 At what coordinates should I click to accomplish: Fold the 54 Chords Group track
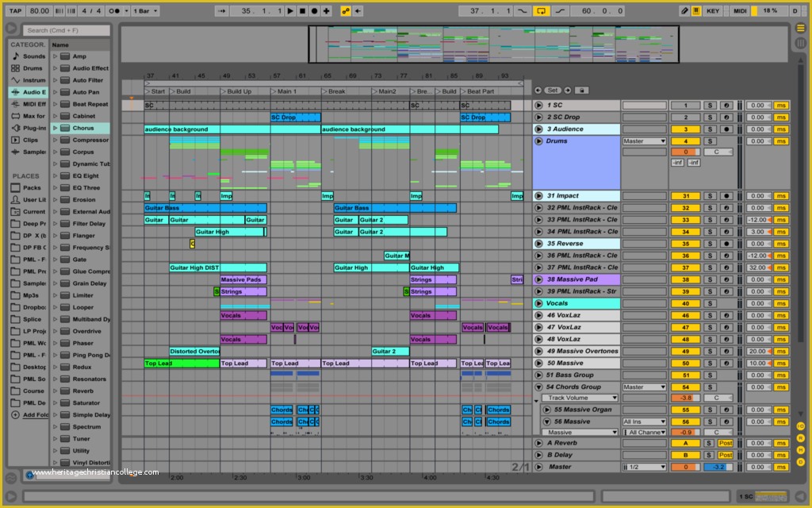(538, 387)
